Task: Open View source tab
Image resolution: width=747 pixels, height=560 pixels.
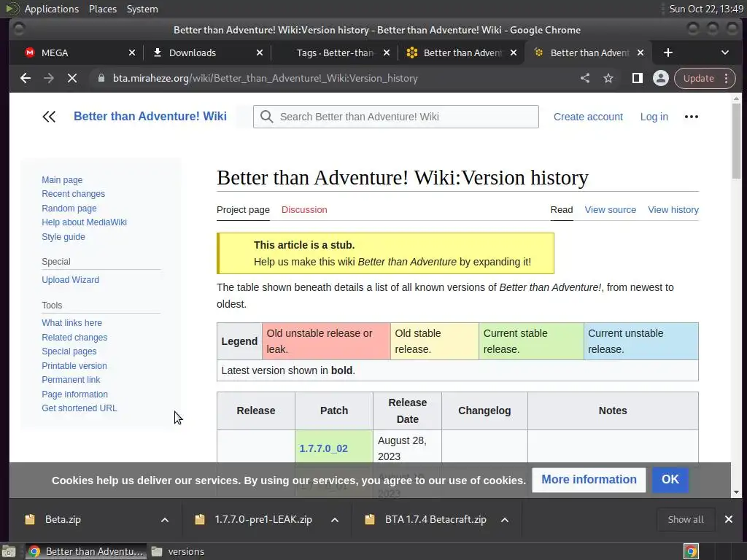Action: pyautogui.click(x=611, y=210)
